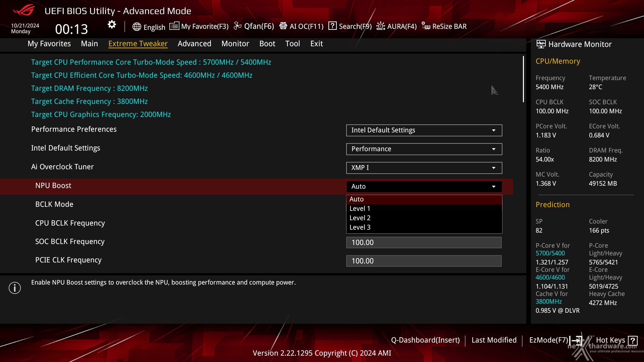Open Hot Keys help
The width and height of the screenshot is (644, 362).
coord(610,340)
